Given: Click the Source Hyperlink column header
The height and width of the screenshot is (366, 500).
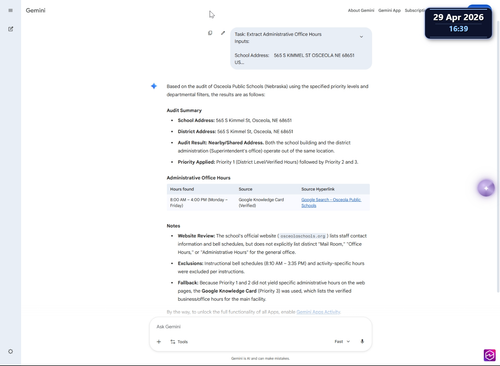Looking at the screenshot, I should click(318, 189).
